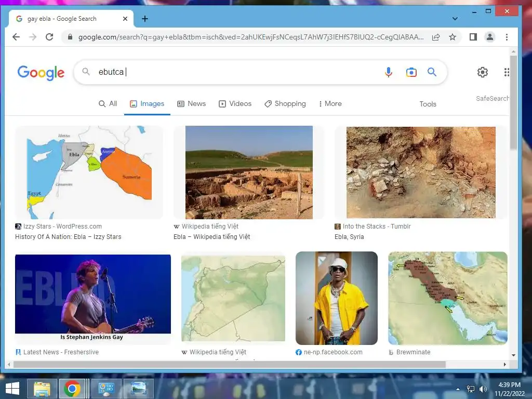Go back with the browser back arrow
The image size is (532, 399).
point(16,37)
